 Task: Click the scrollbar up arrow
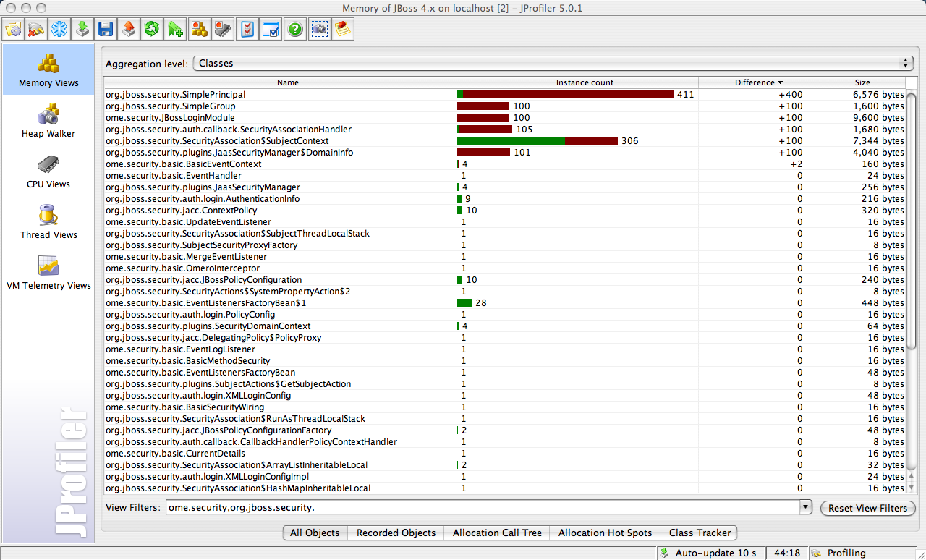click(912, 476)
